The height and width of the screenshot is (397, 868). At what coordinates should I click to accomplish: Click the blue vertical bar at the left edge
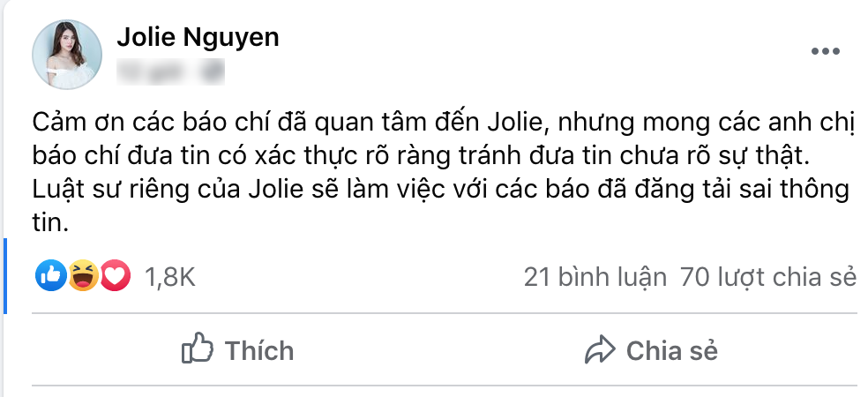(4, 275)
